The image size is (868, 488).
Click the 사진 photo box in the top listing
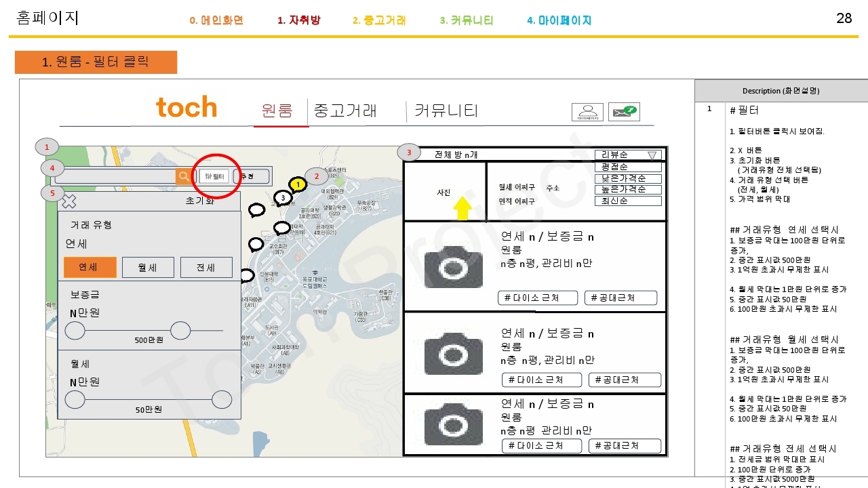pos(444,192)
